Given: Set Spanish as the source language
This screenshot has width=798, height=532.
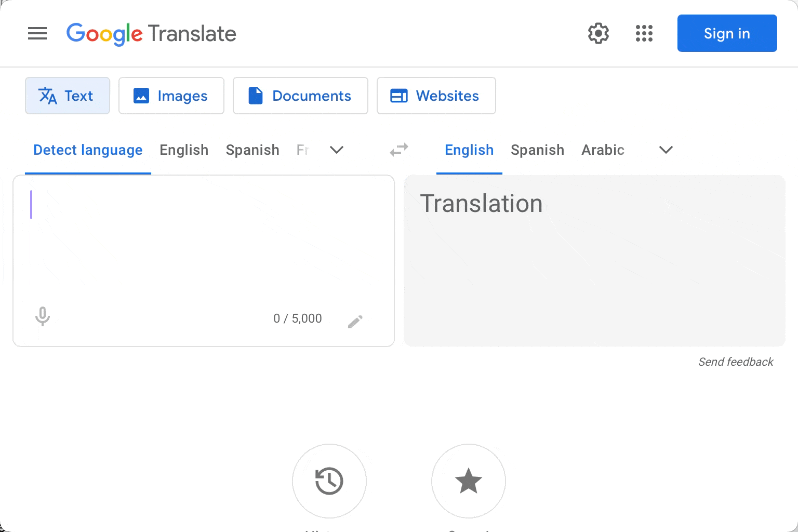Looking at the screenshot, I should (252, 150).
